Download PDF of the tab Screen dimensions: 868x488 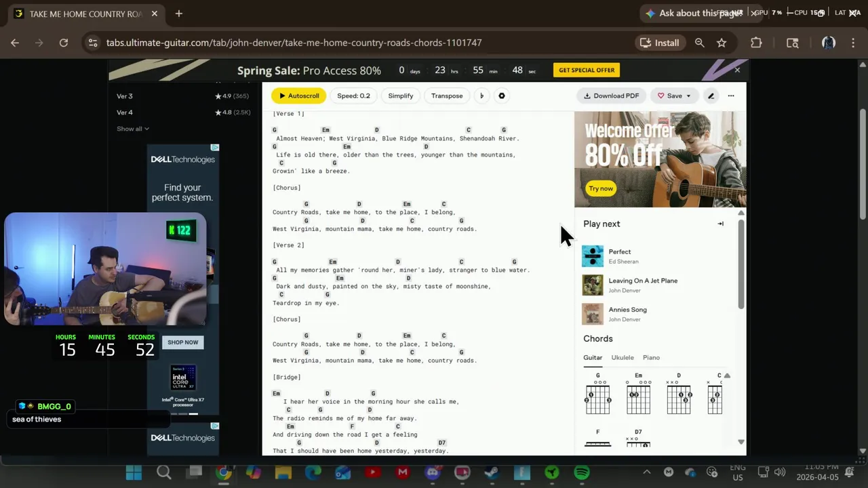[611, 96]
